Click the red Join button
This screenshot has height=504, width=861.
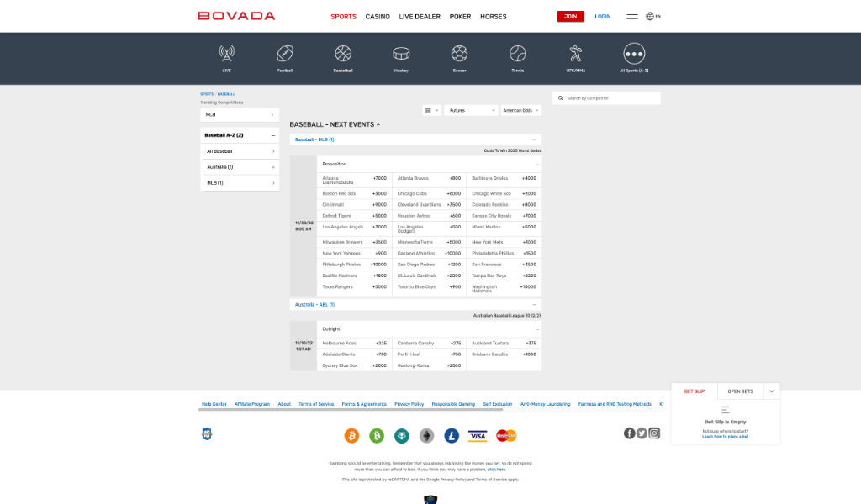click(571, 17)
